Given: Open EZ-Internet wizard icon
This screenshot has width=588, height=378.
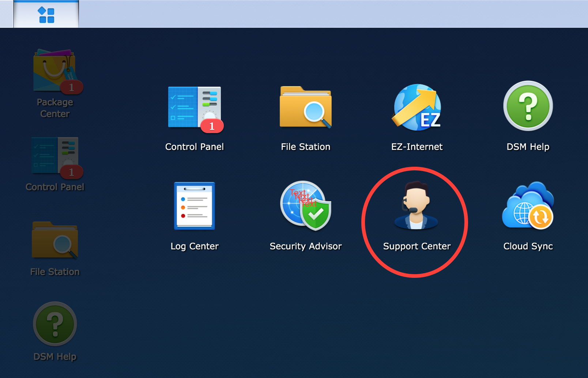Looking at the screenshot, I should click(x=417, y=107).
